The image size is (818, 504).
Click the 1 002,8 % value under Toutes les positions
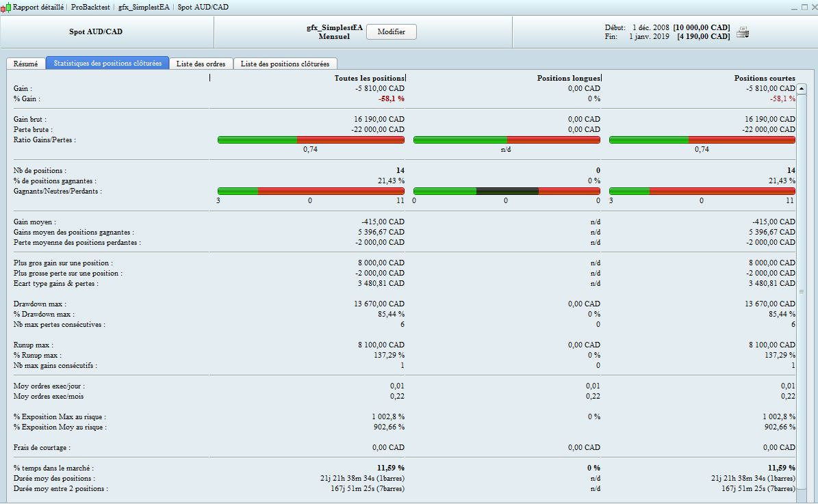(388, 417)
